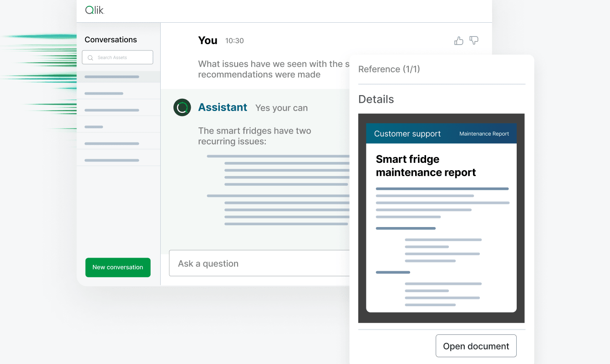This screenshot has height=364, width=610.
Task: Focus the Search Assets field
Action: (121, 57)
